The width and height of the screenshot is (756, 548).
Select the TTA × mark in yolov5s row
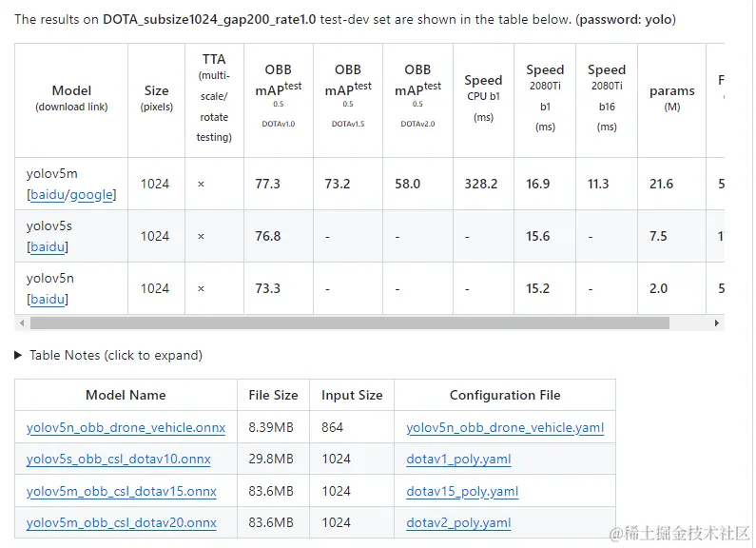tap(201, 236)
